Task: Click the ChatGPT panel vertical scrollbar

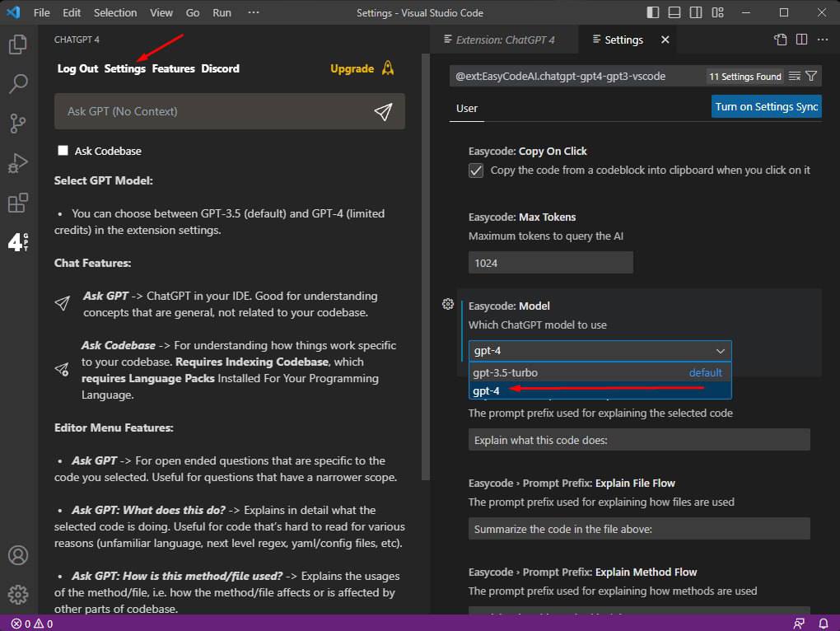Action: (x=426, y=267)
